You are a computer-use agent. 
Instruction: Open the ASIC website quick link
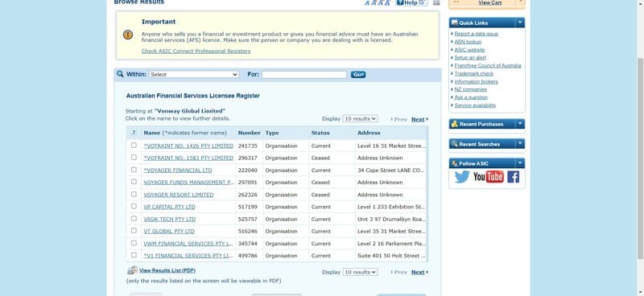469,50
